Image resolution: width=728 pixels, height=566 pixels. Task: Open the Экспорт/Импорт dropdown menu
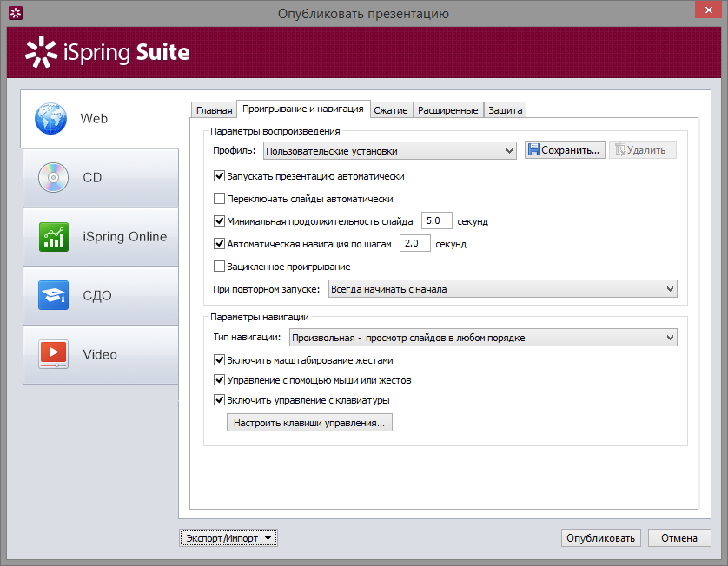[228, 538]
